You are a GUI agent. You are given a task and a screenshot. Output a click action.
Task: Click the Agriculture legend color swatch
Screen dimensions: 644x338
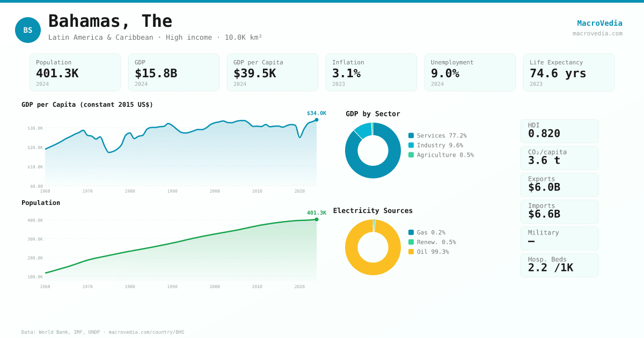[411, 155]
